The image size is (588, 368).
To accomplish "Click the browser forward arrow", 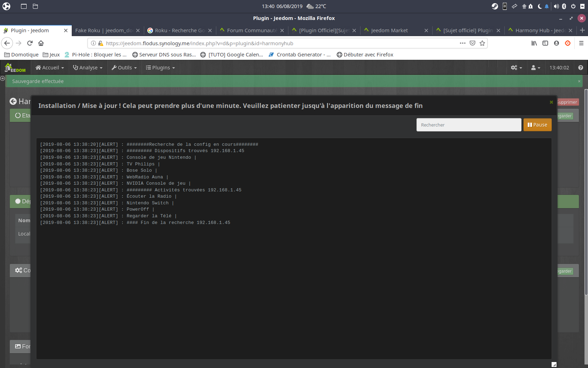I will pyautogui.click(x=19, y=43).
